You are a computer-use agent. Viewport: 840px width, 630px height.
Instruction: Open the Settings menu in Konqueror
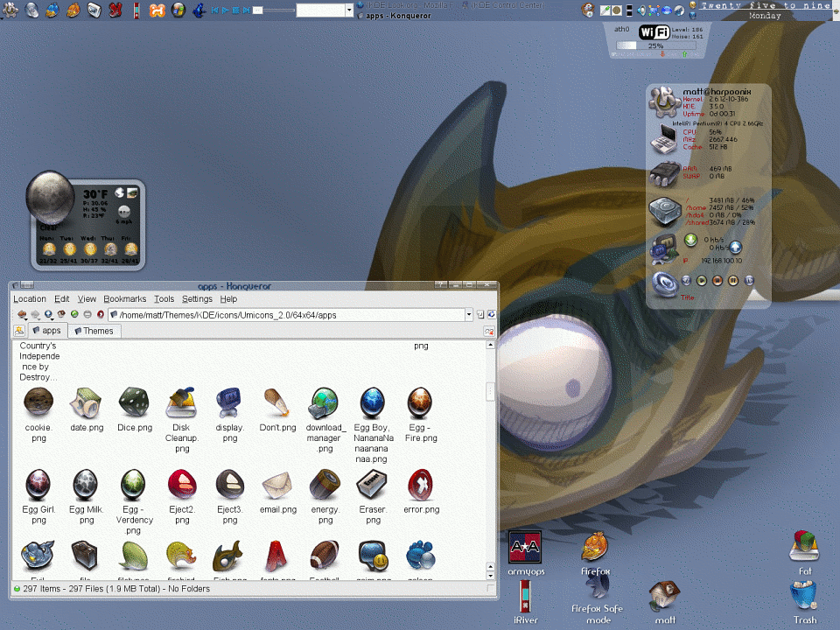[x=197, y=299]
